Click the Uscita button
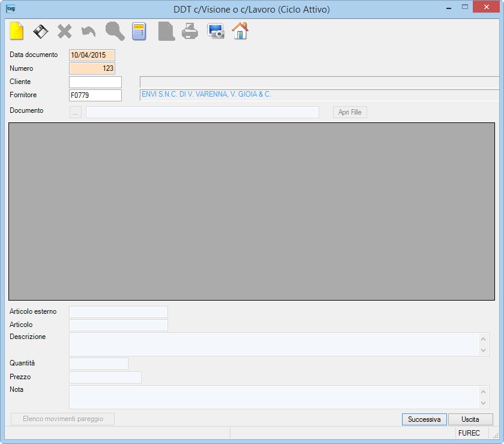 tap(470, 419)
